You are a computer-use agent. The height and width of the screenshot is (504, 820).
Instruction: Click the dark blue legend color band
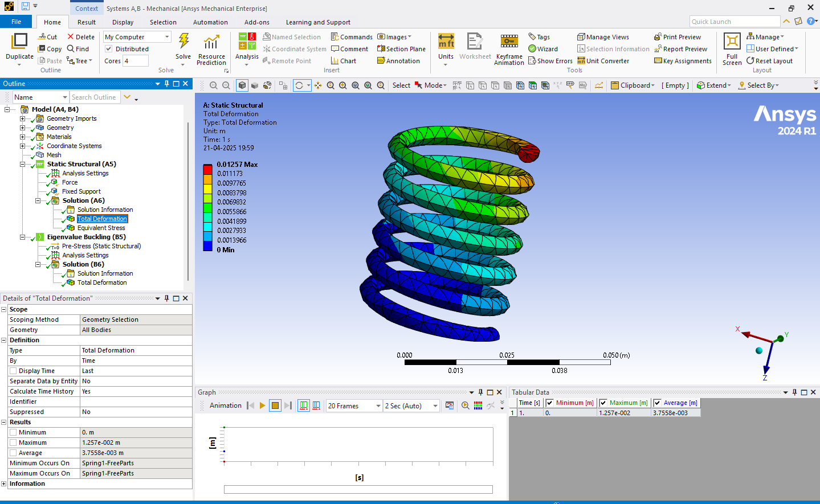click(208, 246)
